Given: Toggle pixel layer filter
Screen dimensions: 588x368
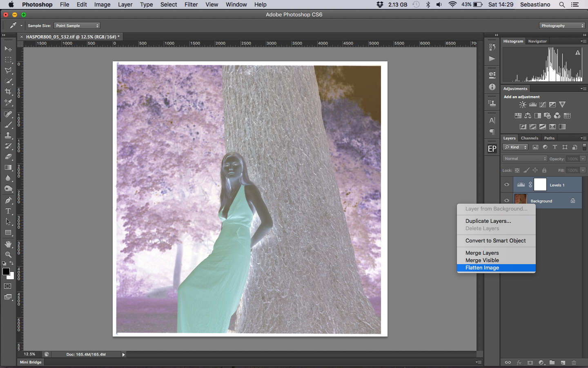Looking at the screenshot, I should click(535, 147).
